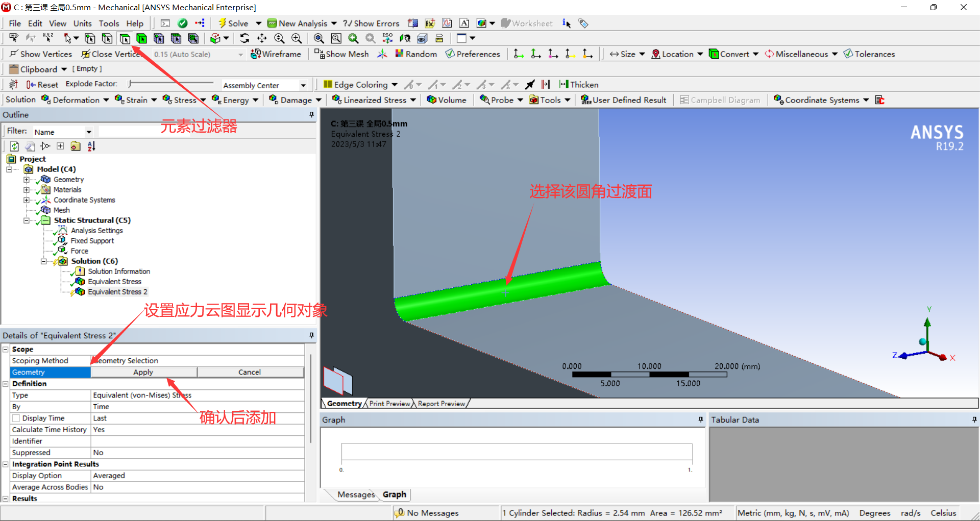Image resolution: width=980 pixels, height=521 pixels.
Task: Click the Explode Factor slider
Action: point(171,83)
